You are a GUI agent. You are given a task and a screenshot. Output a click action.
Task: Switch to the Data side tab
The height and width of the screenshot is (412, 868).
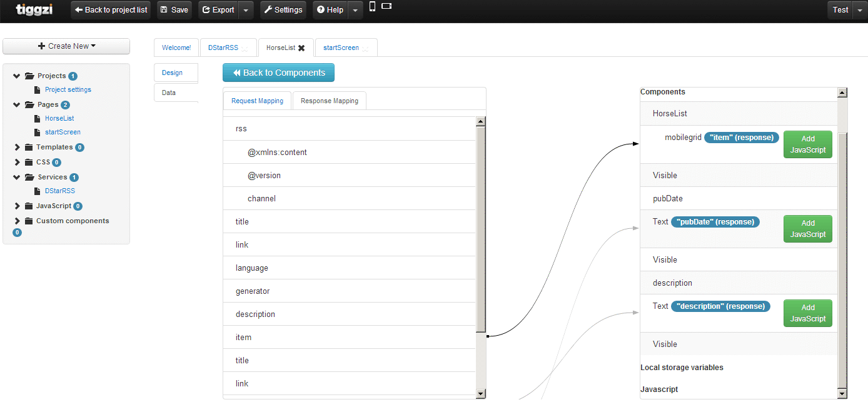point(169,93)
